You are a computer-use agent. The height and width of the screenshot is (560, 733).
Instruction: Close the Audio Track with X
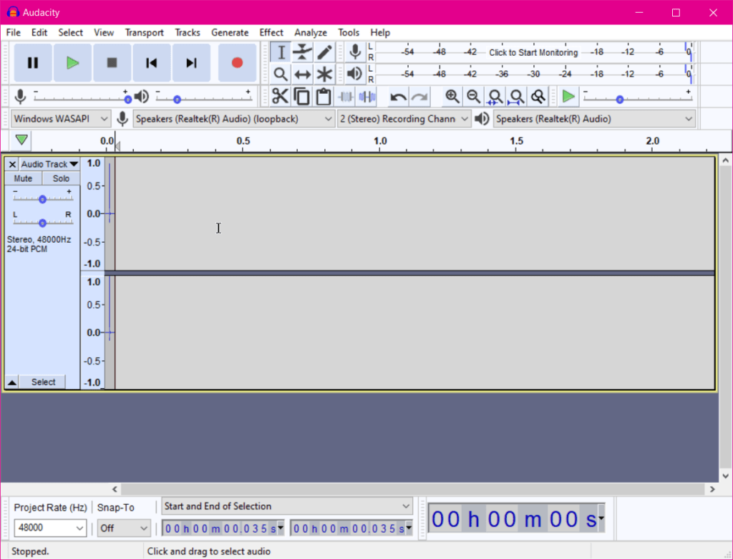pos(12,164)
